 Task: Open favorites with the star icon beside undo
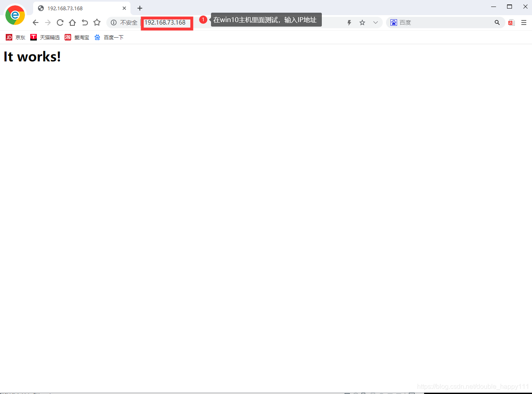click(97, 23)
